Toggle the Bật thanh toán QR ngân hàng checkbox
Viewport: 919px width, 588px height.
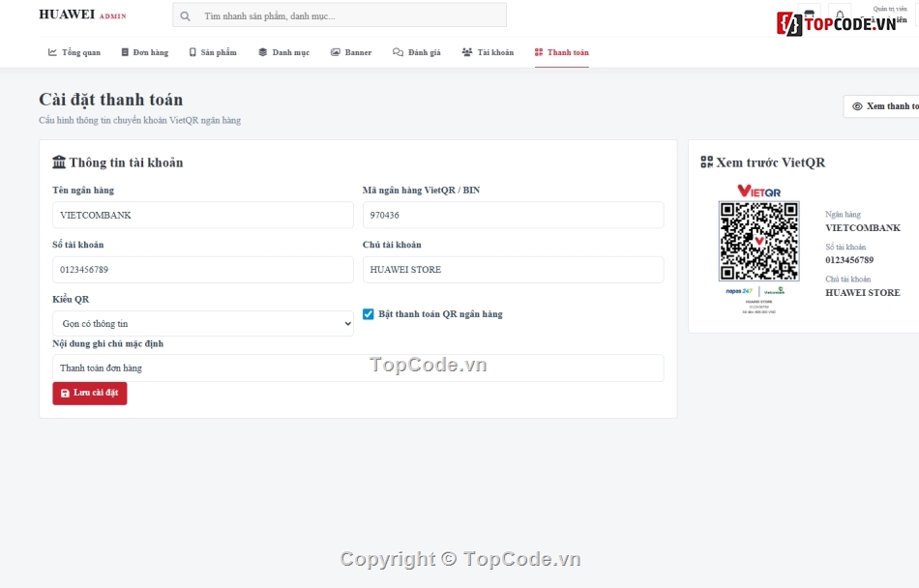(x=368, y=314)
